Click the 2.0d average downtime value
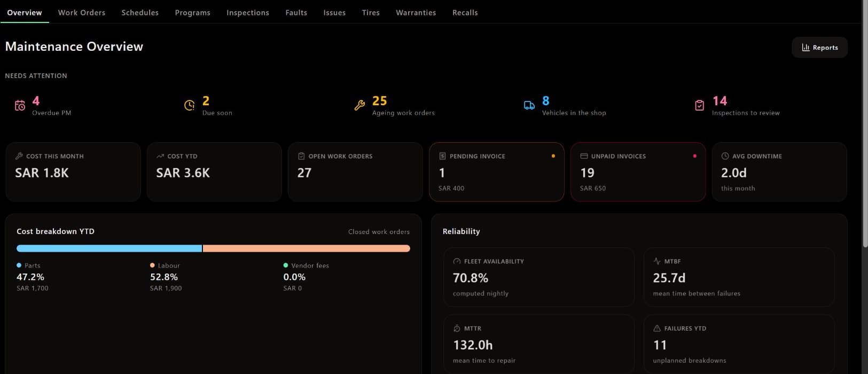The height and width of the screenshot is (374, 868). pyautogui.click(x=734, y=173)
